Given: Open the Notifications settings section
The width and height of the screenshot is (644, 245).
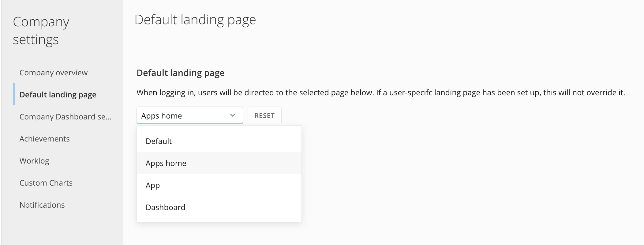Looking at the screenshot, I should point(42,205).
